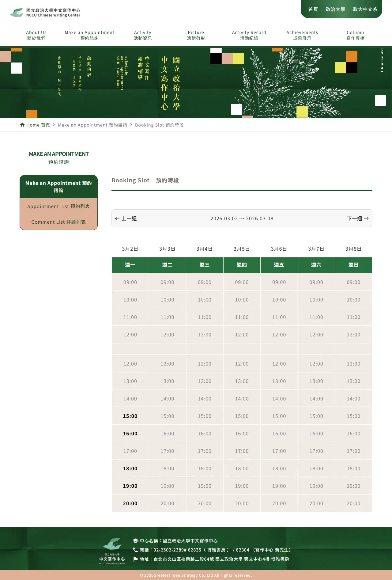Viewport: 392px width, 580px height.
Task: Click the hero banner image
Action: 196,82
